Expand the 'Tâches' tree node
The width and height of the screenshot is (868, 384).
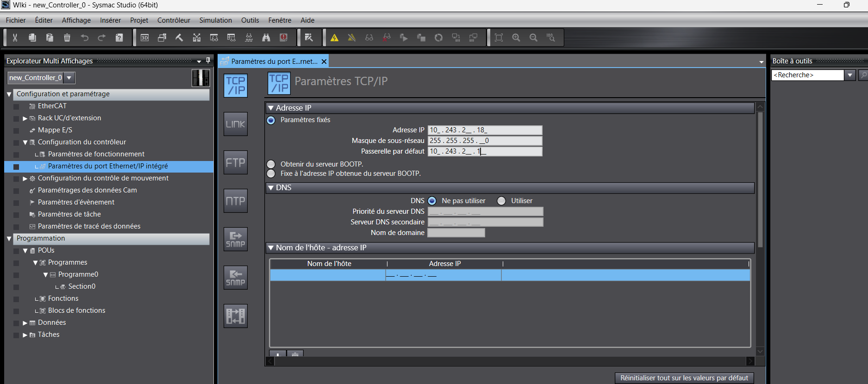pyautogui.click(x=25, y=335)
